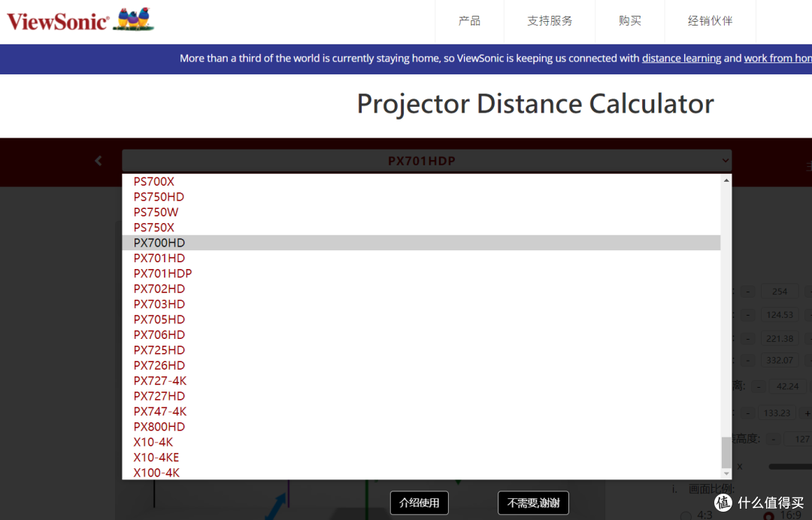Click the 介绍使用 button
The width and height of the screenshot is (812, 520).
tap(419, 503)
